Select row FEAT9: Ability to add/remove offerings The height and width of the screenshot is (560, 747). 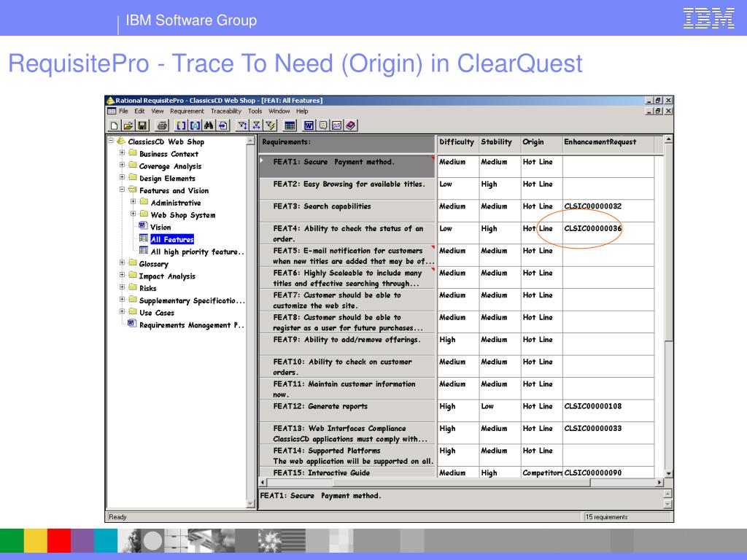347,344
